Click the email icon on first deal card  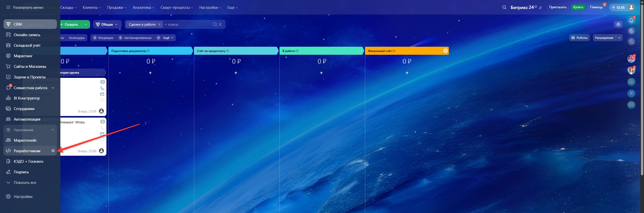click(102, 94)
